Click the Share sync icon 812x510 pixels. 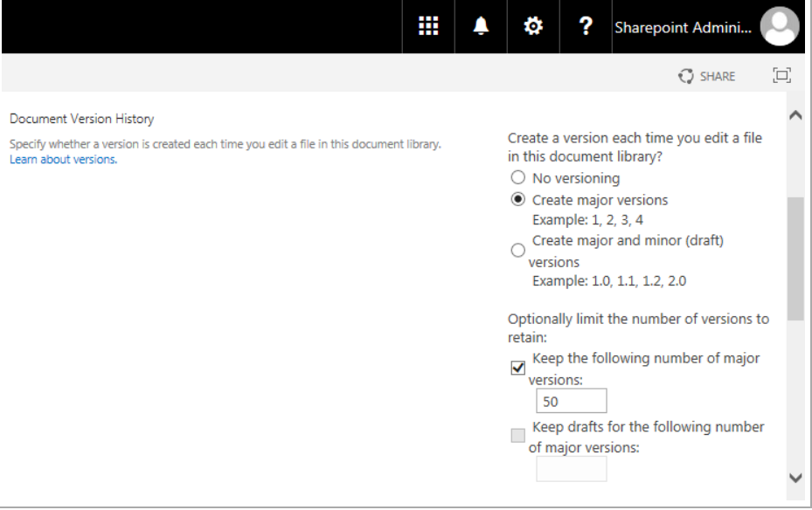pos(686,77)
